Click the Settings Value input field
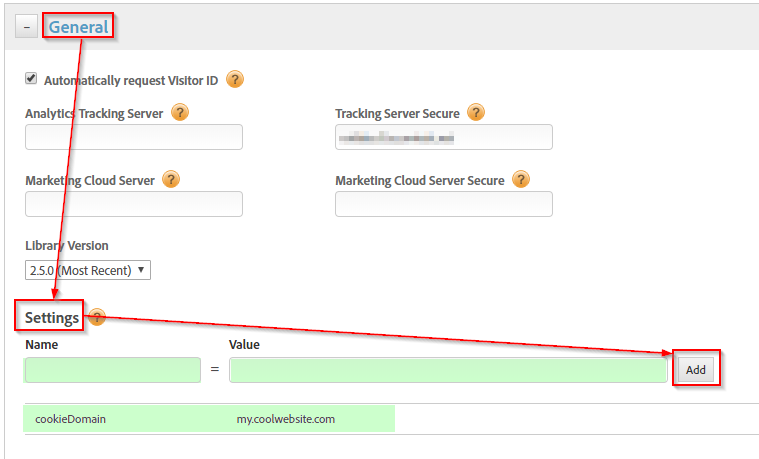 448,370
